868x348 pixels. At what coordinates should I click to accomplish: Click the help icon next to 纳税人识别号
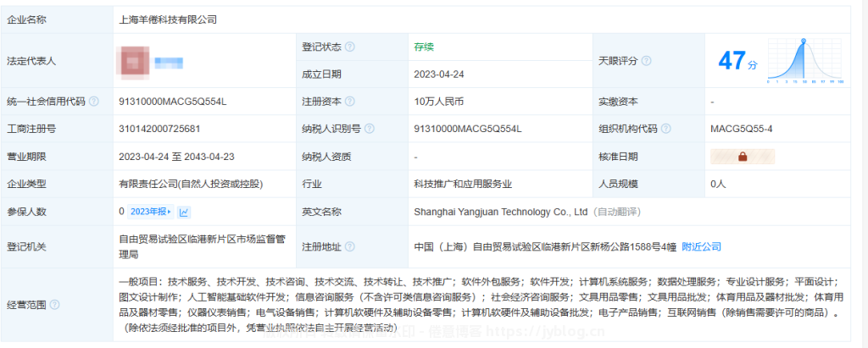369,129
